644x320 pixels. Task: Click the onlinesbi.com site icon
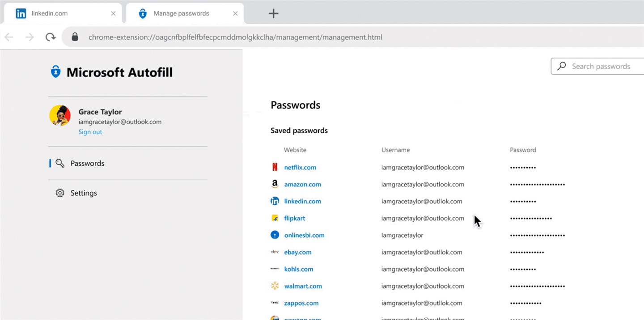pos(275,235)
